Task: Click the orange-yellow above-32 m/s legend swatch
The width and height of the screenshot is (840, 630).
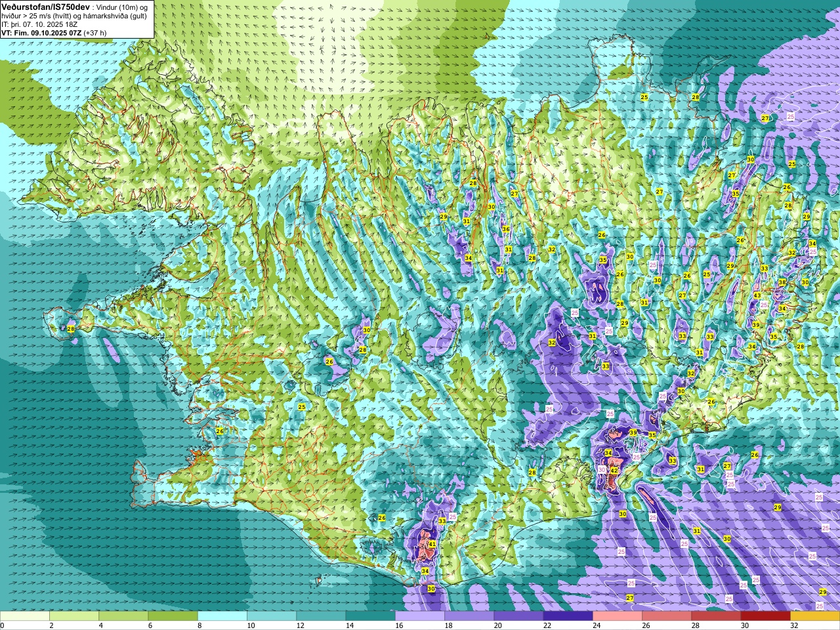Action: tap(815, 616)
